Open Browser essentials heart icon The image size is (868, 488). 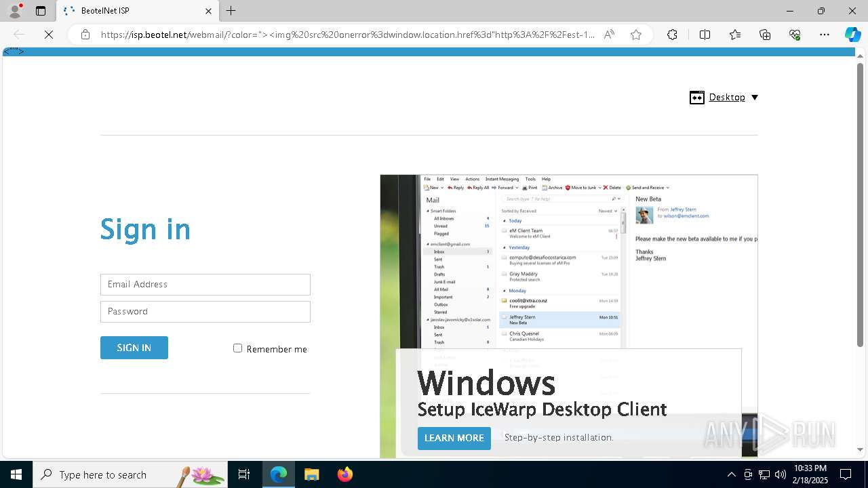click(795, 35)
